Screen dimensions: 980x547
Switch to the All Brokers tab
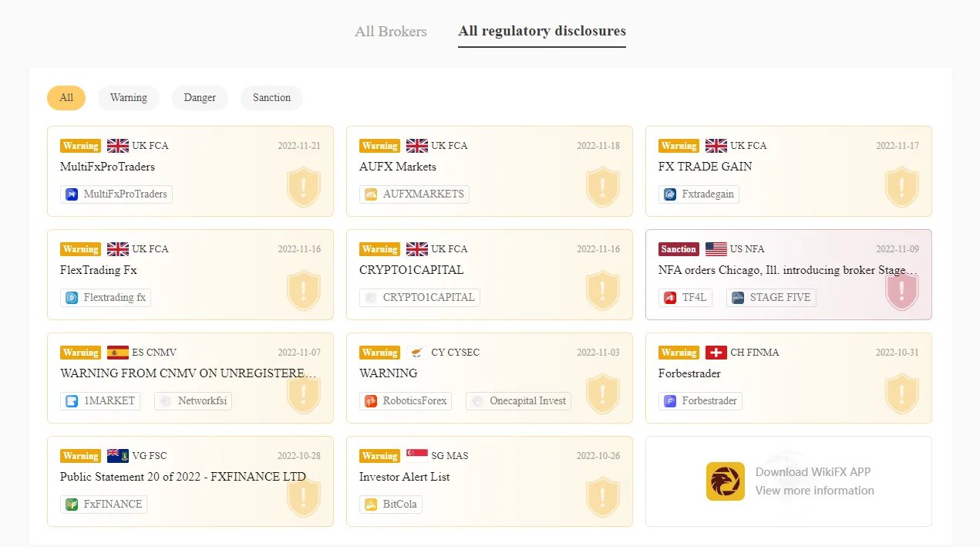coord(391,32)
